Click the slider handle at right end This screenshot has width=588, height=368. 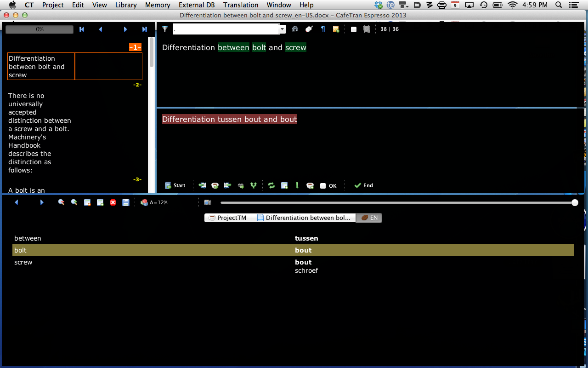[x=575, y=202]
